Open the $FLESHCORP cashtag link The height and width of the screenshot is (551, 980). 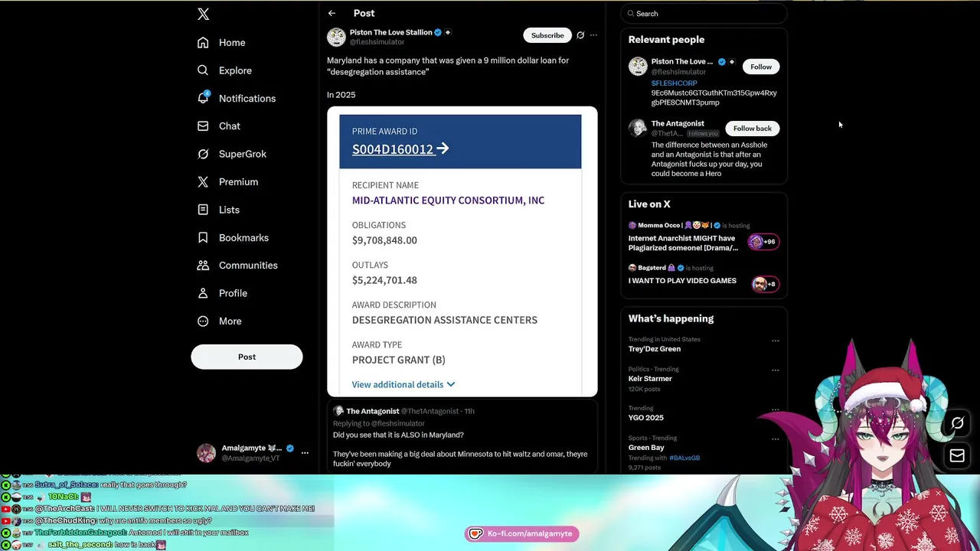click(675, 83)
